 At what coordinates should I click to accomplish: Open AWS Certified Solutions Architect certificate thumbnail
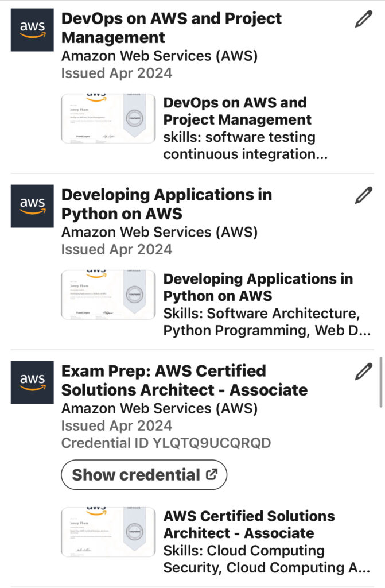click(108, 532)
